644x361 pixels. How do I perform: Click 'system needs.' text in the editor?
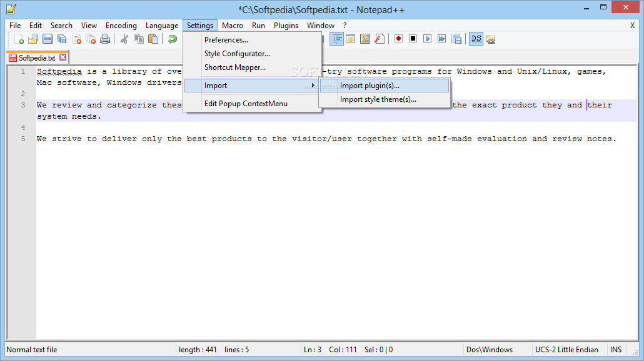pos(69,117)
